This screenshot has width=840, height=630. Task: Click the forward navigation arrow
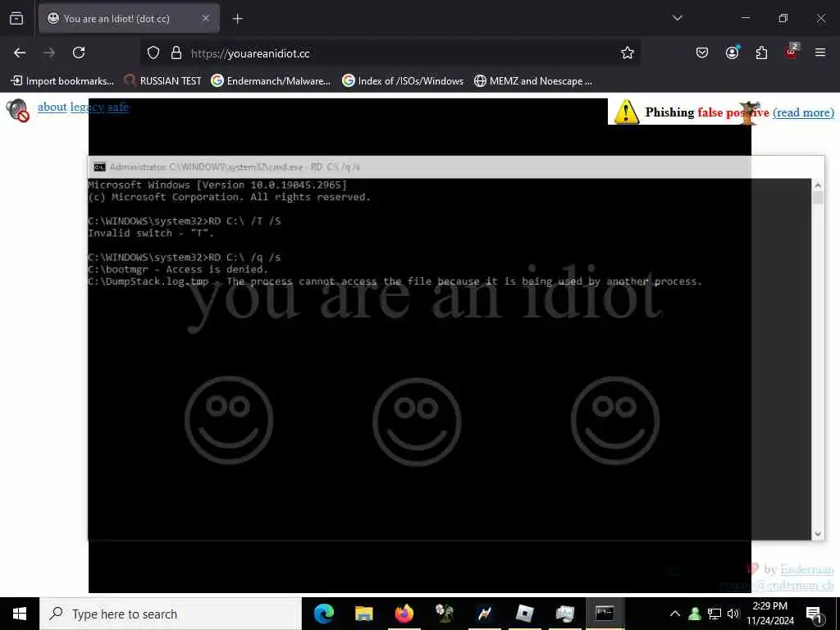coord(49,52)
